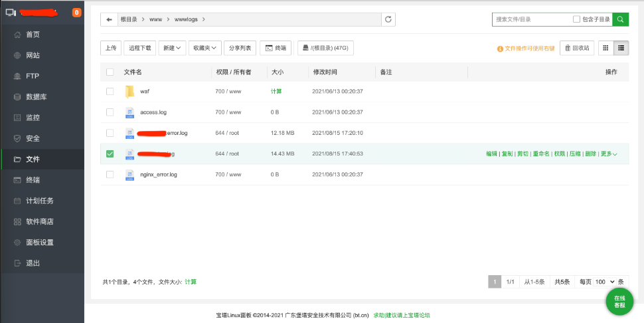
Task: Sort by the 大小 column header
Action: point(278,72)
